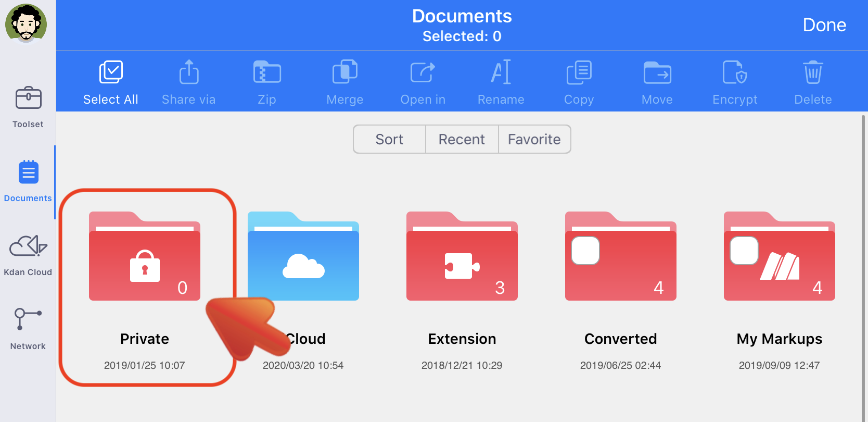
Task: Select the My Markups folder thumbnail
Action: click(x=780, y=256)
